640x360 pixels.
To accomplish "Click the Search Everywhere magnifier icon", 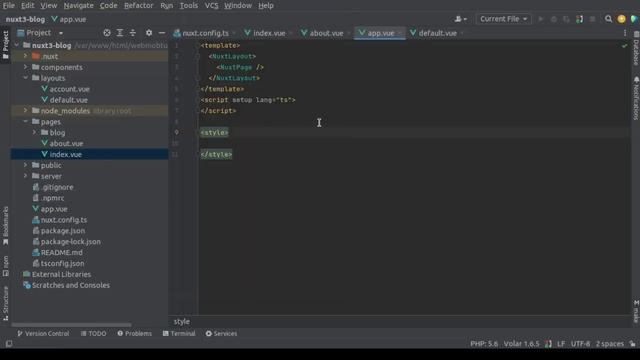I will tap(608, 19).
